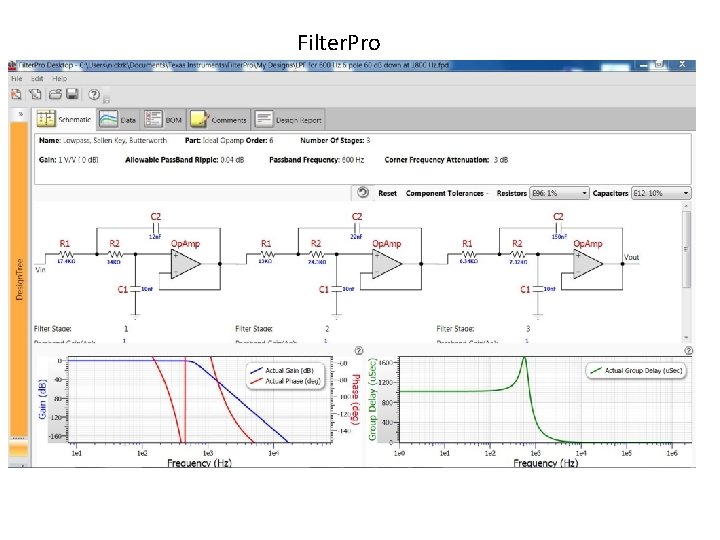Screen dimensions: 720x540
Task: Click the schematic vertical scrollbar thumb
Action: 686,249
